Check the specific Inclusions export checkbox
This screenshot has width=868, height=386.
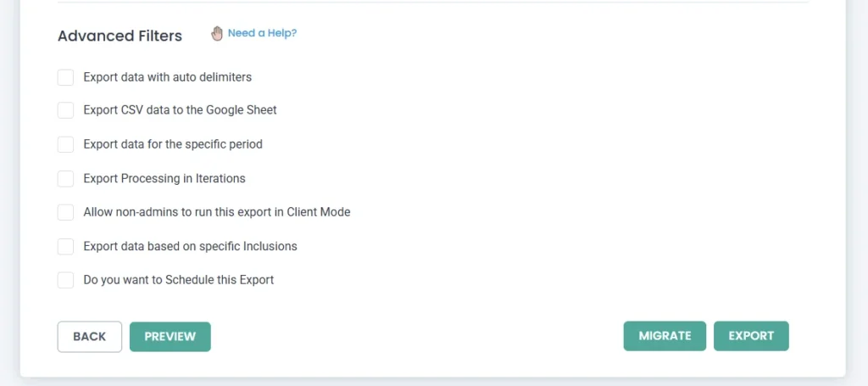[x=66, y=247]
